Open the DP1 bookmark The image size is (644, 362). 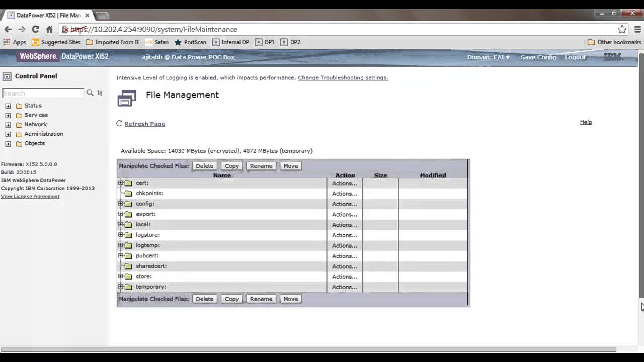point(265,42)
